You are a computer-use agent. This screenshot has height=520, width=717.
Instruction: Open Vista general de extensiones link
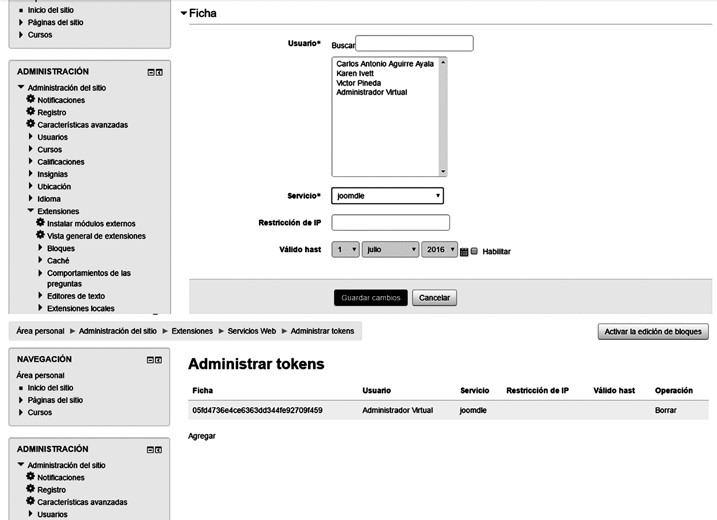click(96, 236)
